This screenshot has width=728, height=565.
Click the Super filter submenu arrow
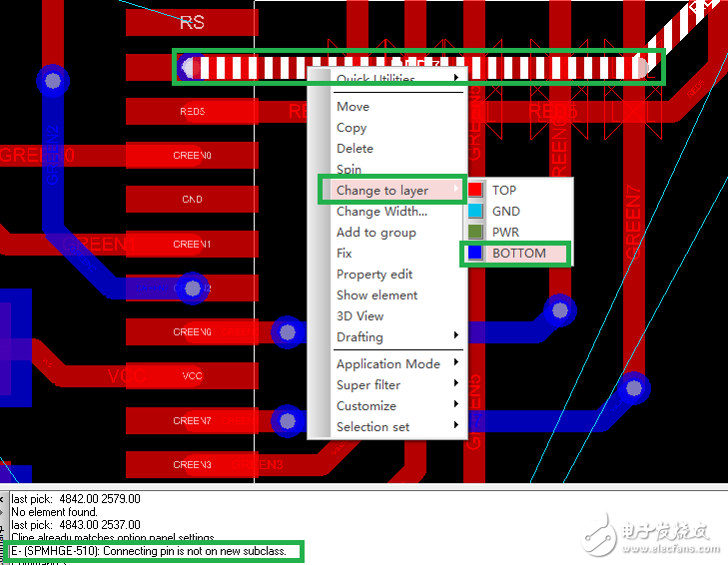[456, 382]
